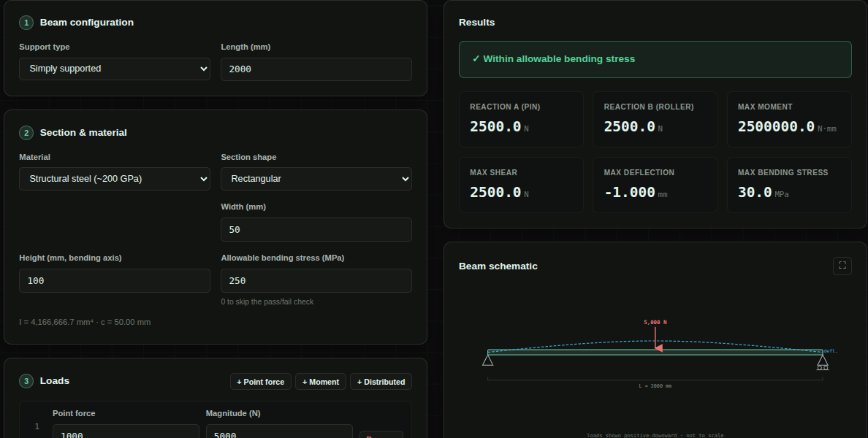
Task: Select the Max Moment value 2500000.0
Action: (x=776, y=126)
